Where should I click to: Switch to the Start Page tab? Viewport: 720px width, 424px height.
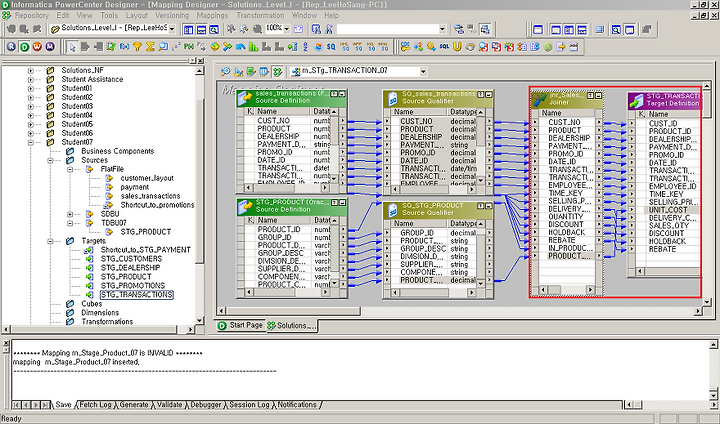pyautogui.click(x=241, y=325)
